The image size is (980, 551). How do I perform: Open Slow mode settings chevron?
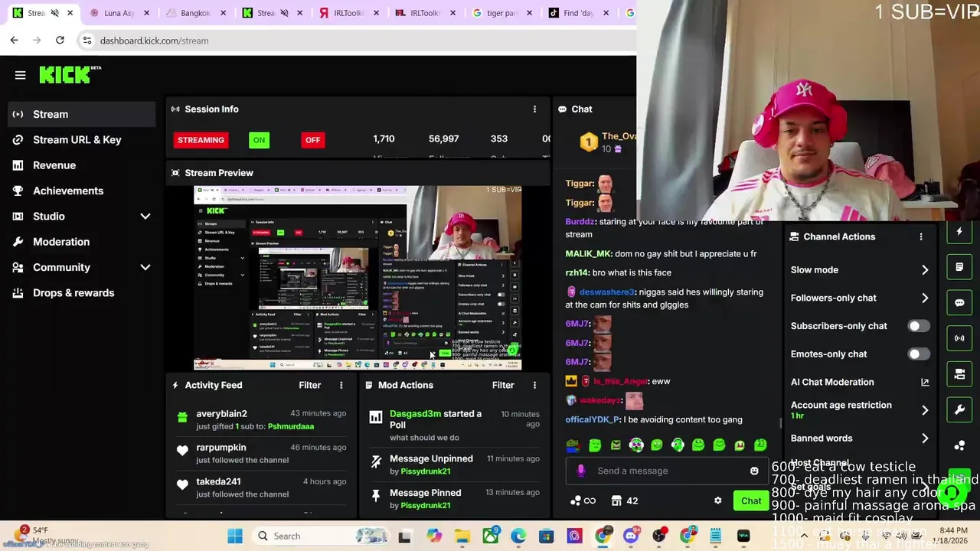coord(925,269)
